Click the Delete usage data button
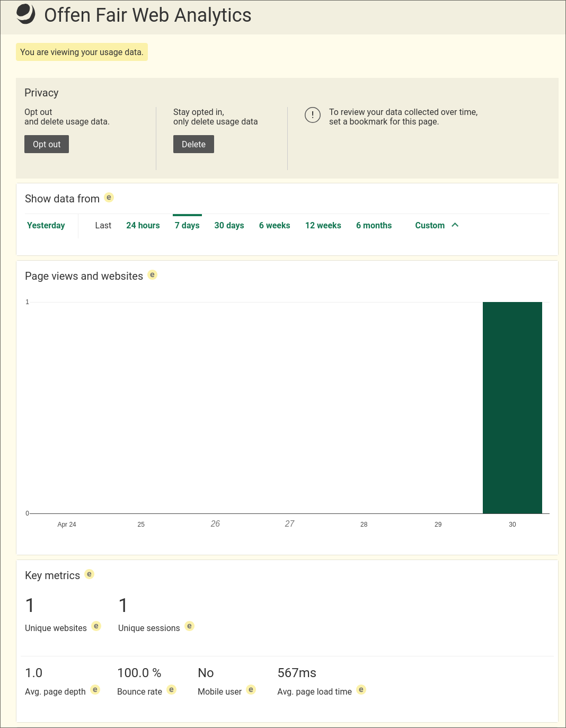This screenshot has width=566, height=728. [193, 144]
